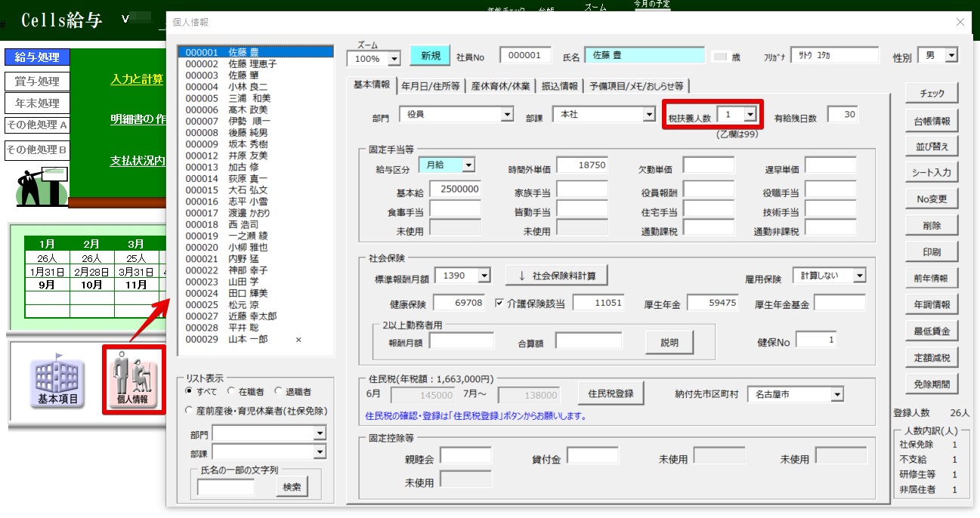The width and height of the screenshot is (980, 518).
Task: Select employee 000002 佐藤 理恵子
Action: 256,64
